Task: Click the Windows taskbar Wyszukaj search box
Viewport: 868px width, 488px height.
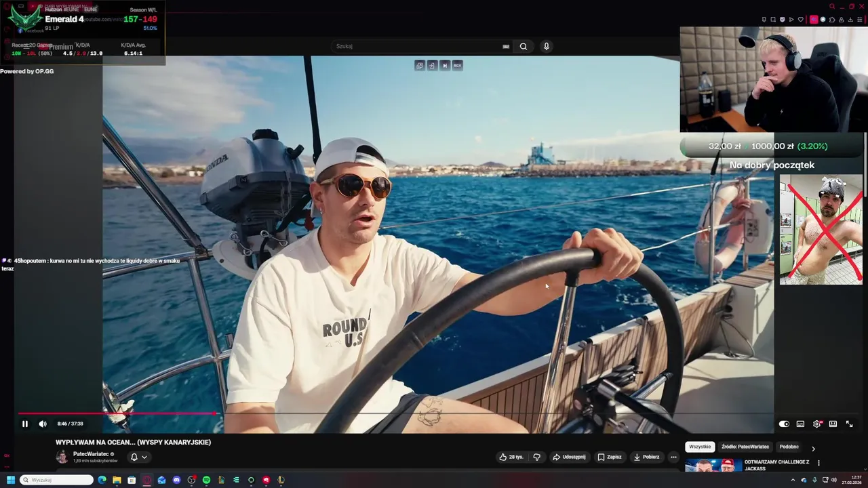Action: tap(56, 480)
